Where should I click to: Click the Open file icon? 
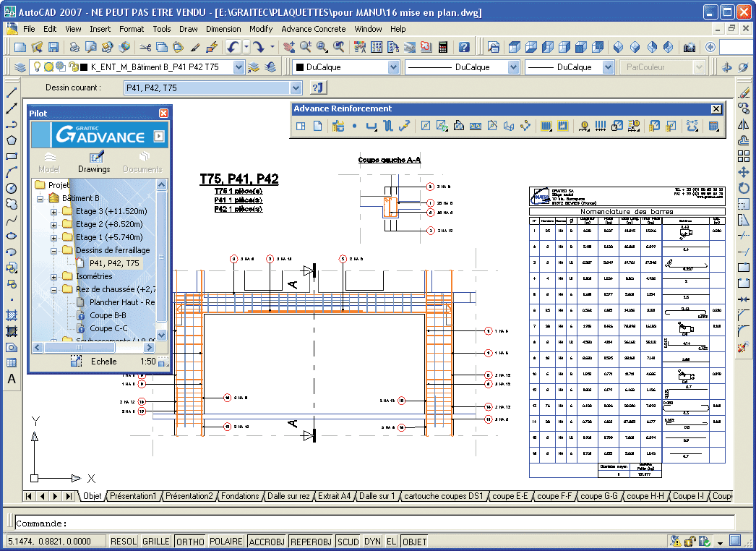pos(37,47)
